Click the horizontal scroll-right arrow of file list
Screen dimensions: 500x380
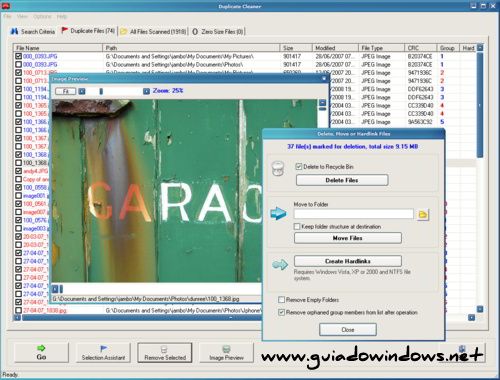click(x=471, y=318)
